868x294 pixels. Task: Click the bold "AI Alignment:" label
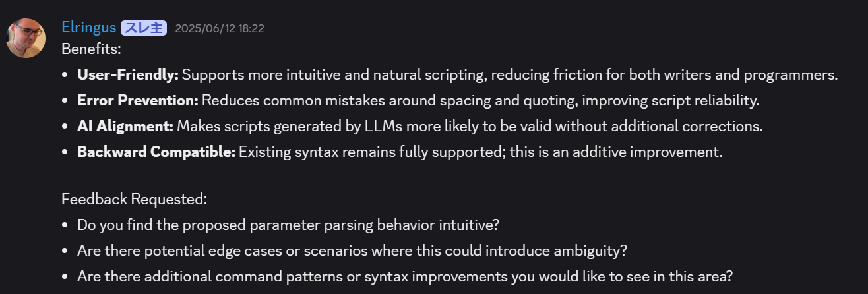click(125, 127)
